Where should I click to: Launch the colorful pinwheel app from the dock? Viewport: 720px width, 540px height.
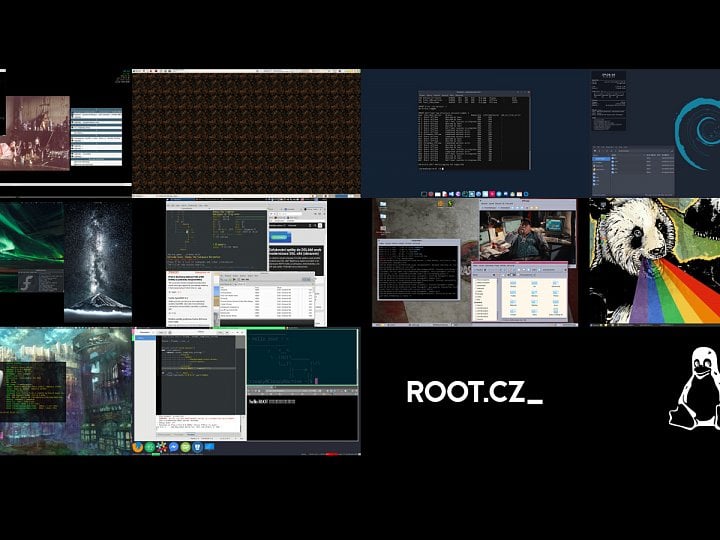pyautogui.click(x=162, y=447)
